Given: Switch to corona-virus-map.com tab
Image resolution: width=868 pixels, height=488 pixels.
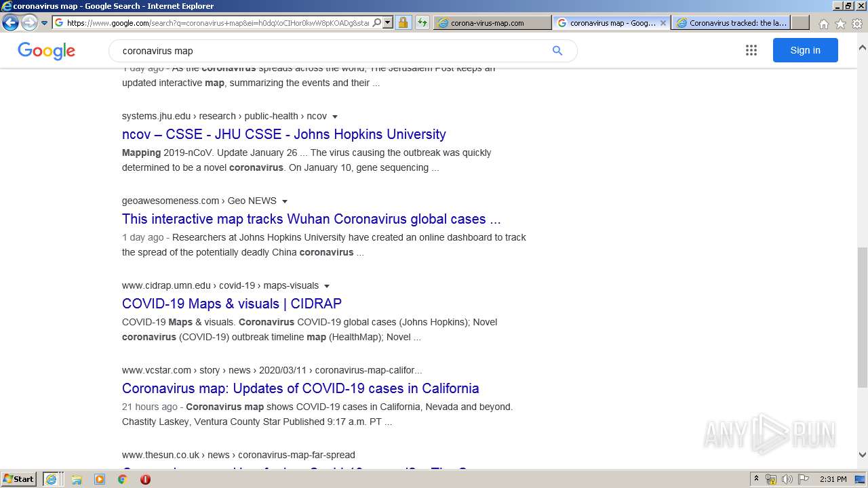Looking at the screenshot, I should (492, 22).
